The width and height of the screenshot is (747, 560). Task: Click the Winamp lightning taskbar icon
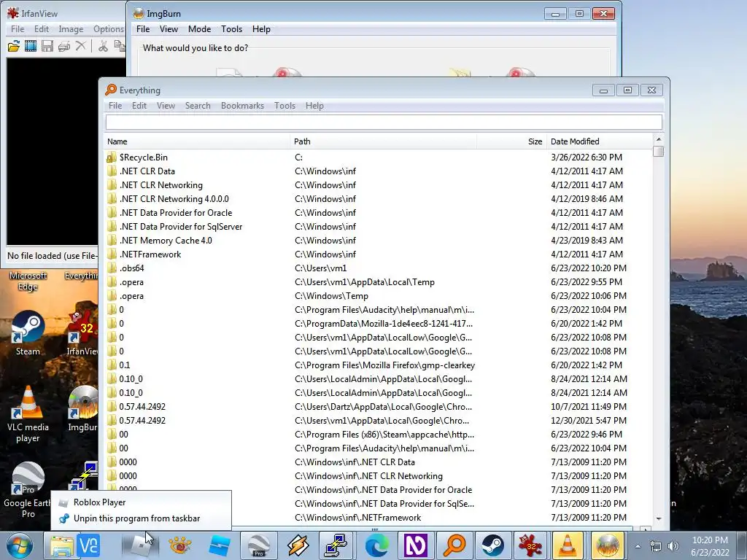[x=298, y=545]
